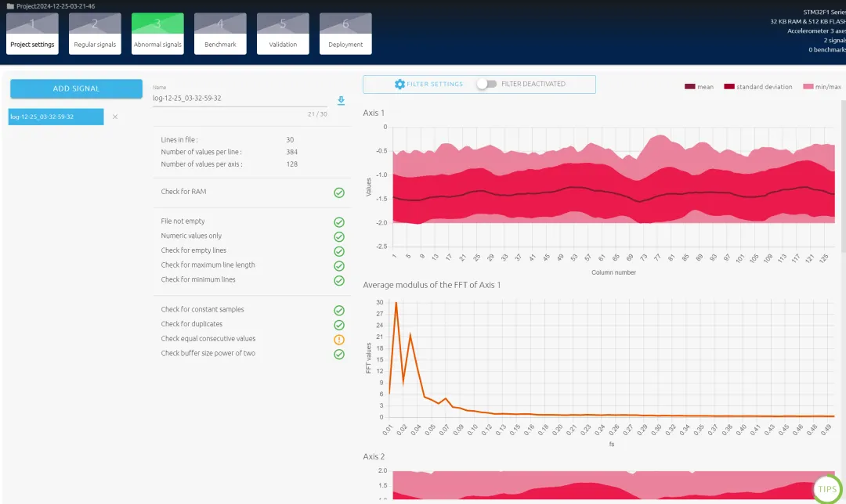
Task: Click the Check for RAM status icon
Action: click(x=339, y=192)
